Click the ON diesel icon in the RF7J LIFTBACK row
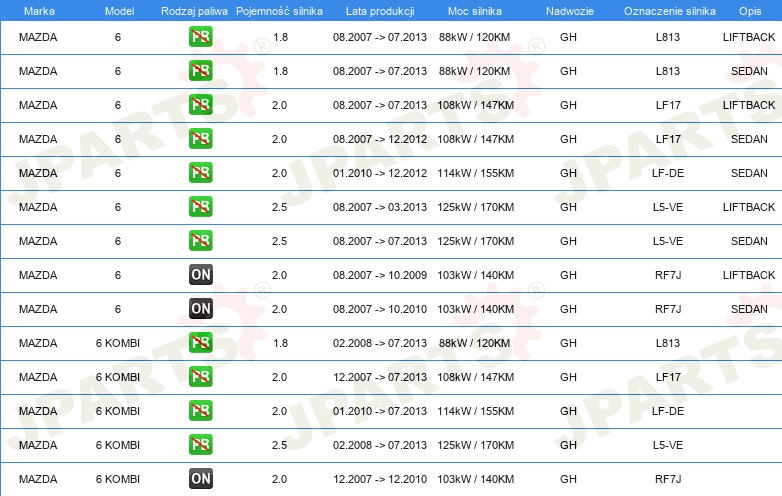The image size is (782, 496). click(201, 275)
